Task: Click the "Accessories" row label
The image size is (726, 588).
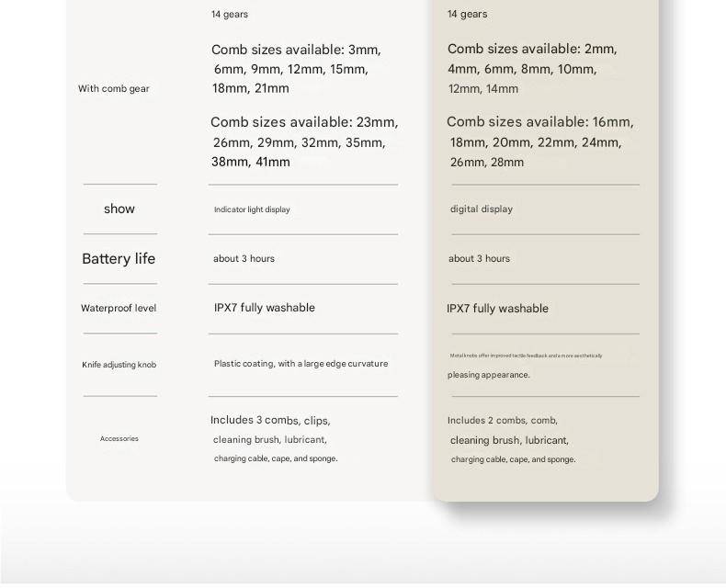Action: click(119, 439)
